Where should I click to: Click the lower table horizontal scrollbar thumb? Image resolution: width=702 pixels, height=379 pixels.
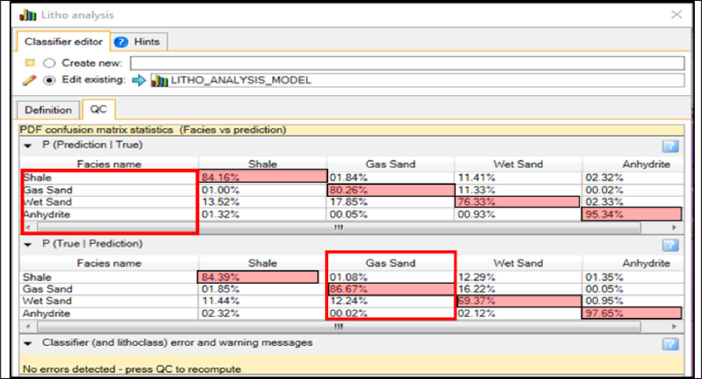(339, 327)
